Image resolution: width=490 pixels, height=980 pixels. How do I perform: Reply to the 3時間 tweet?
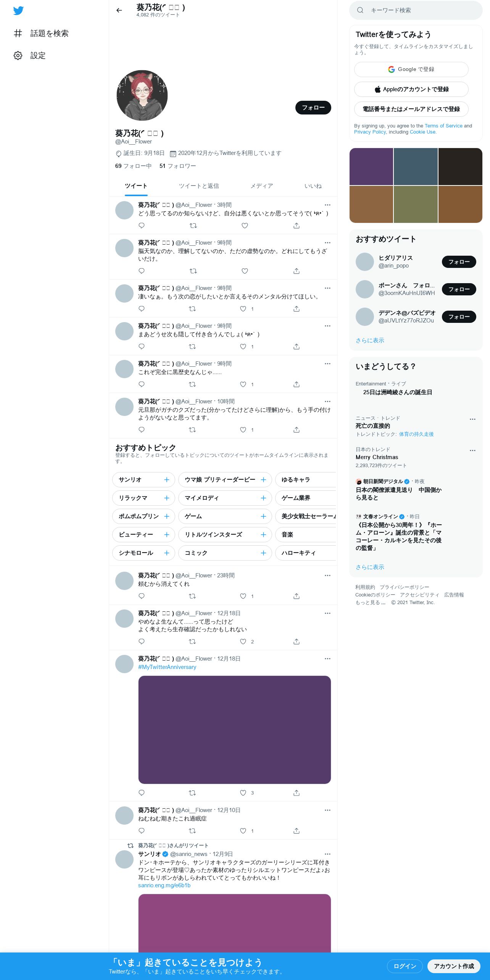pyautogui.click(x=142, y=226)
